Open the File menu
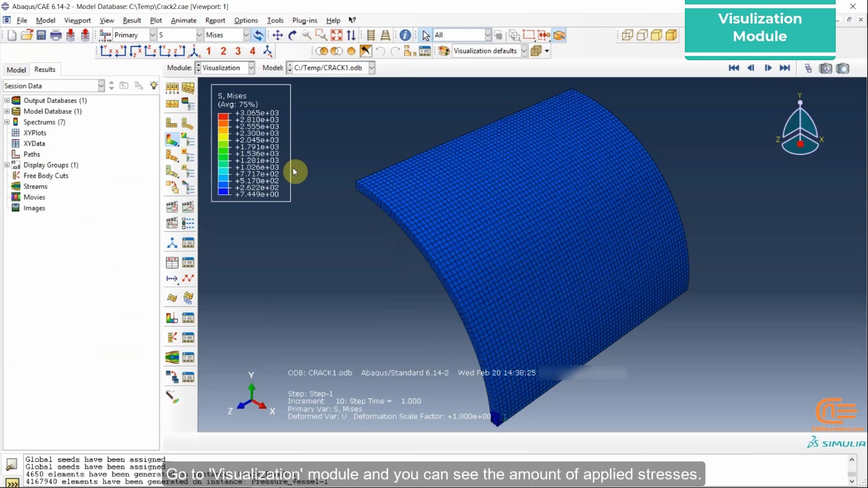This screenshot has height=488, width=868. tap(22, 20)
